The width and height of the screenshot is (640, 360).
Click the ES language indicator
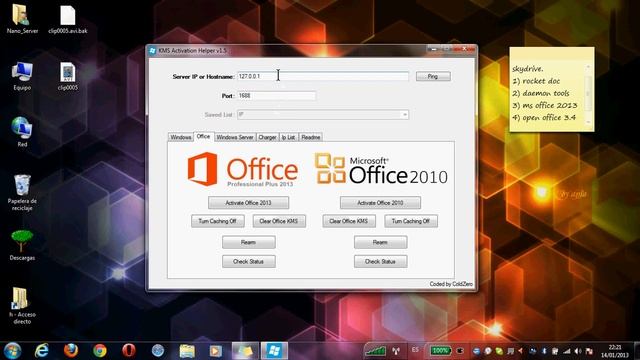[415, 350]
